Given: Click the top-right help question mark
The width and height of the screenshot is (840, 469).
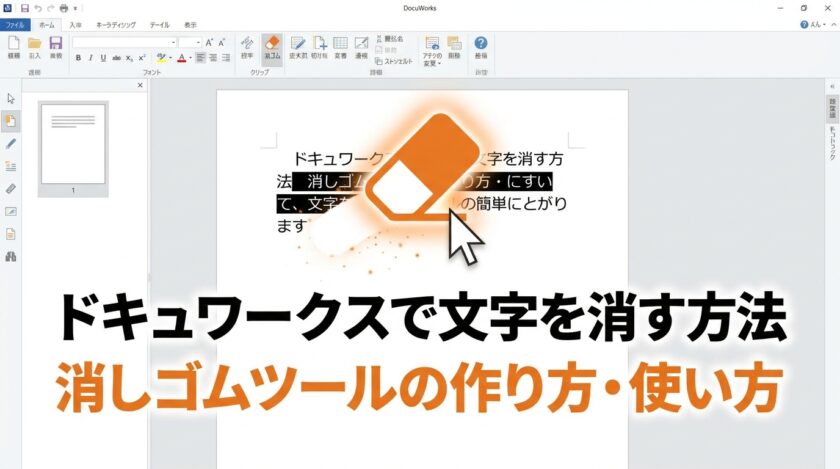Looking at the screenshot, I should [804, 24].
